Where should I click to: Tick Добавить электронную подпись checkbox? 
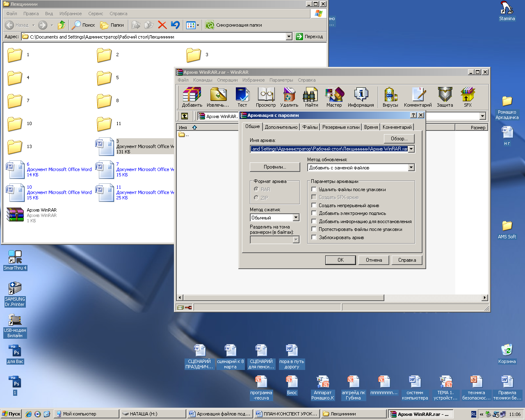314,213
